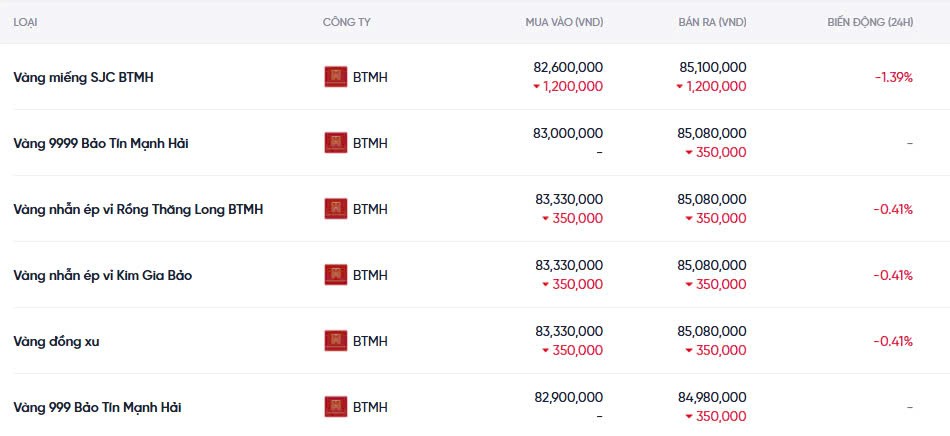Viewport: 950px width, 436px height.
Task: Open Vàng 999 Bảo Tín Mạnh Hải
Action: point(97,407)
